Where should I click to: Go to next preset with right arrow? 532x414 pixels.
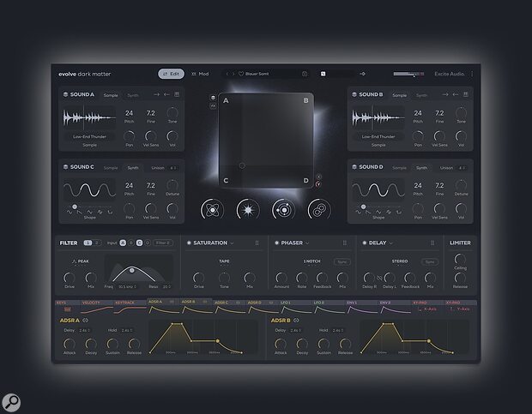pyautogui.click(x=233, y=74)
